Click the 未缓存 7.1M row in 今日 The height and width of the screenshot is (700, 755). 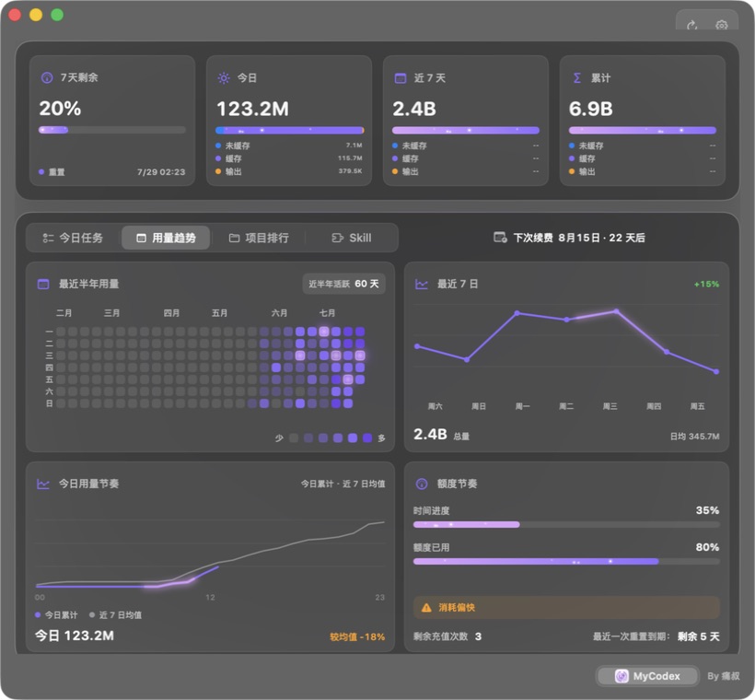point(289,146)
